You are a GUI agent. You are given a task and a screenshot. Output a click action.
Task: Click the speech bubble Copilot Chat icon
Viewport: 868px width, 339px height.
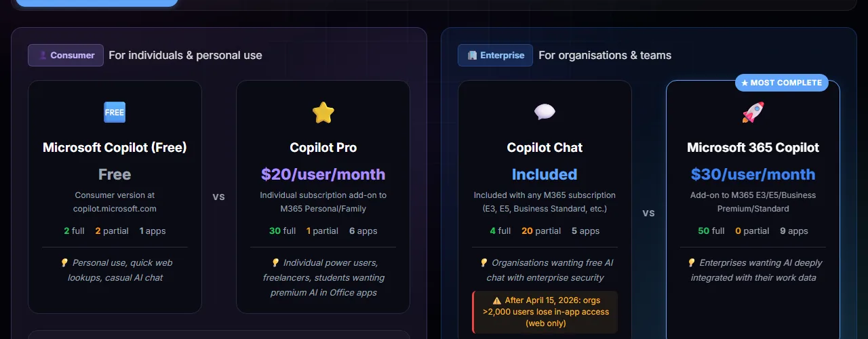[545, 113]
